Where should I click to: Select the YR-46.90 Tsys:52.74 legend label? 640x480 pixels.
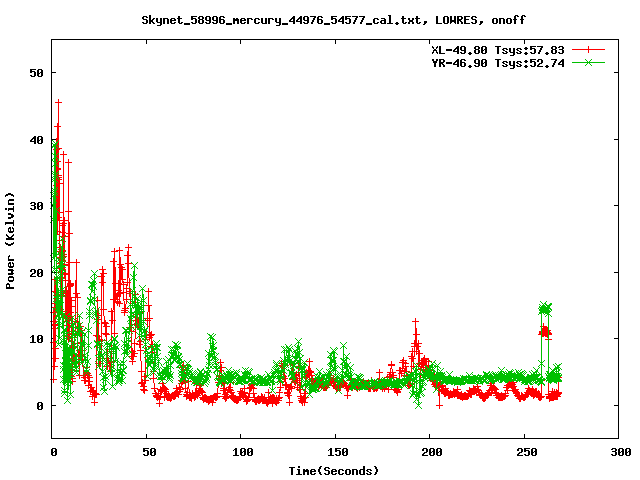(x=498, y=63)
